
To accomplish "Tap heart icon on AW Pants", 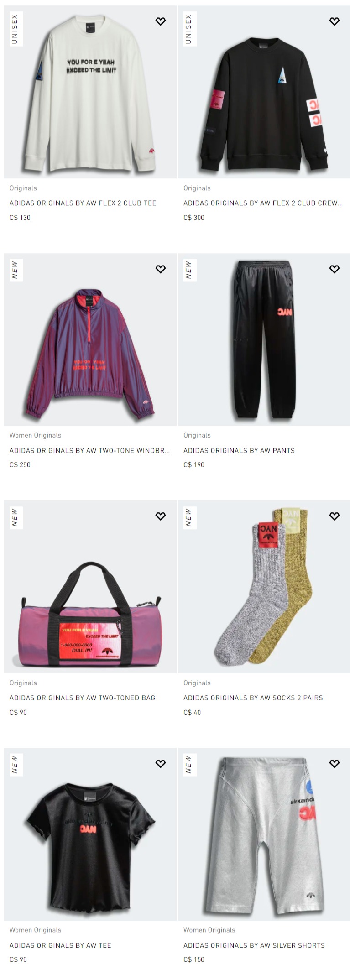I will click(334, 269).
